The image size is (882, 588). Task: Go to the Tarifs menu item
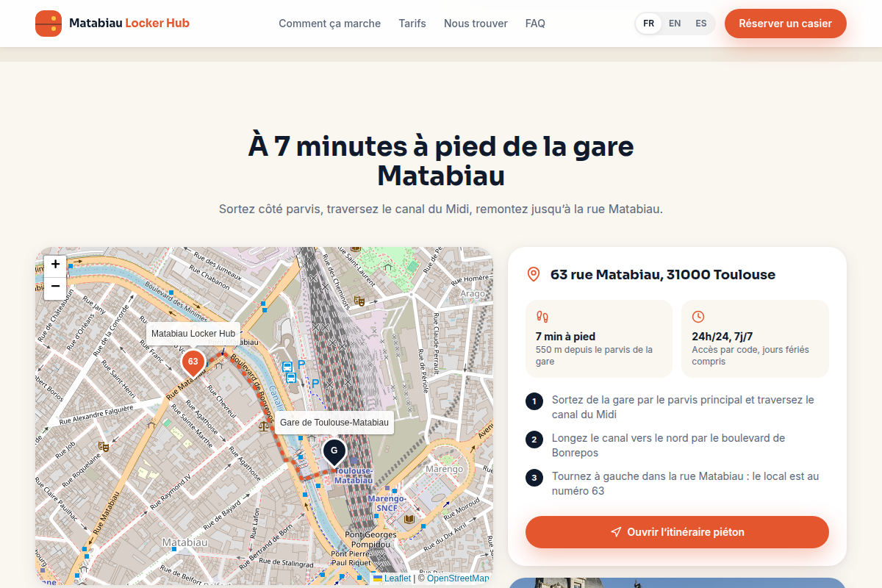(x=412, y=24)
